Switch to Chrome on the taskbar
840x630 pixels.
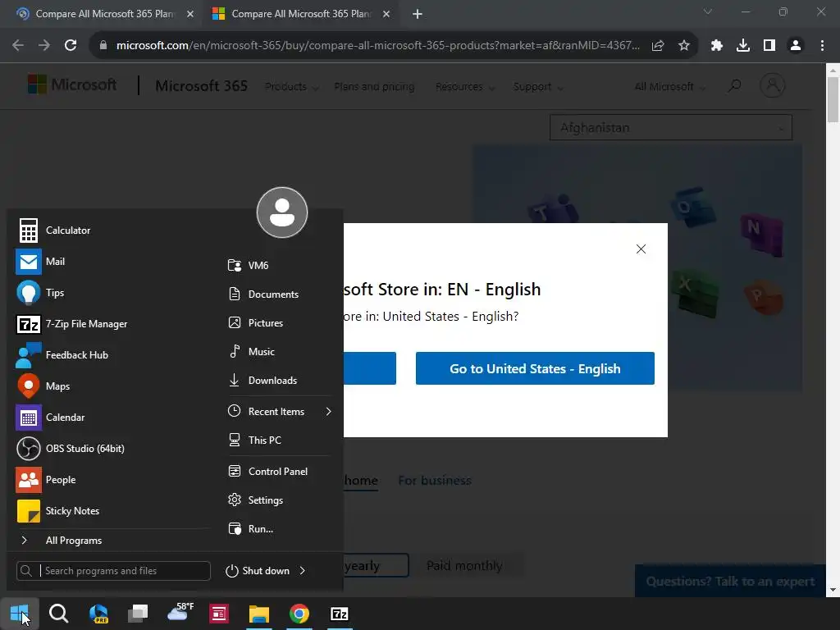299,614
